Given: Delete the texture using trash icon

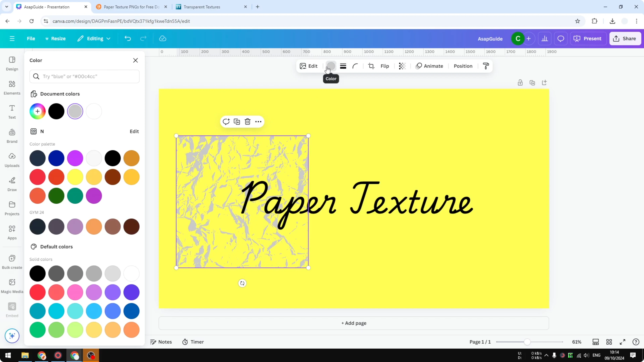Looking at the screenshot, I should 247,122.
